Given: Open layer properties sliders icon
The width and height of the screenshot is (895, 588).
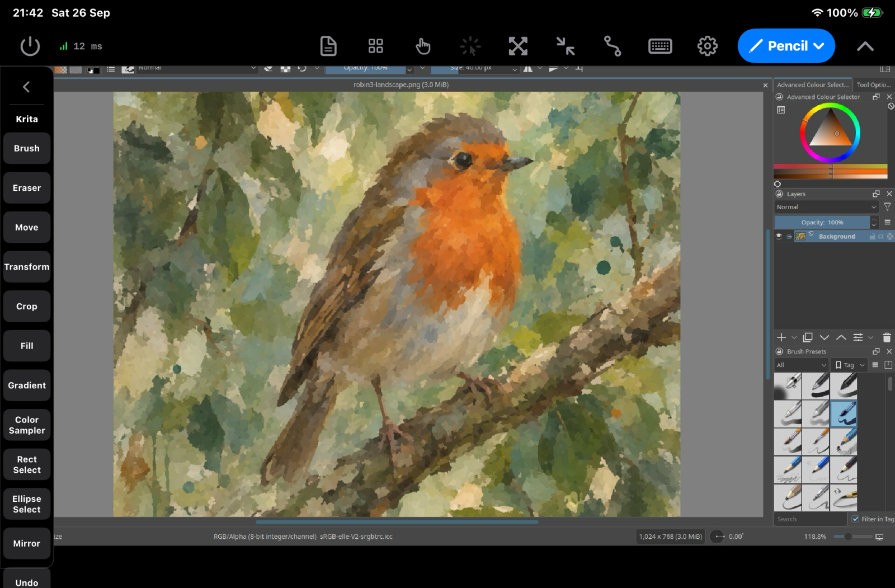Looking at the screenshot, I should (858, 337).
